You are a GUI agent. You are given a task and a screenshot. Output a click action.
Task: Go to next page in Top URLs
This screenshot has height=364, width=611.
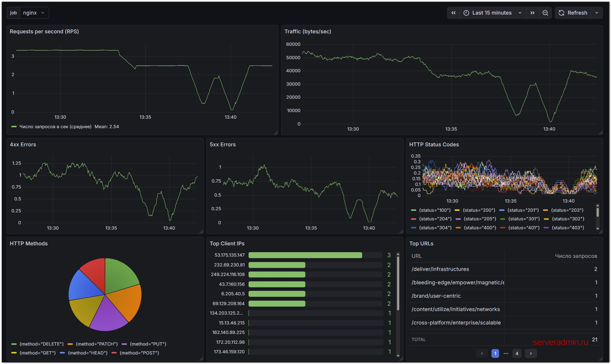coord(531,354)
